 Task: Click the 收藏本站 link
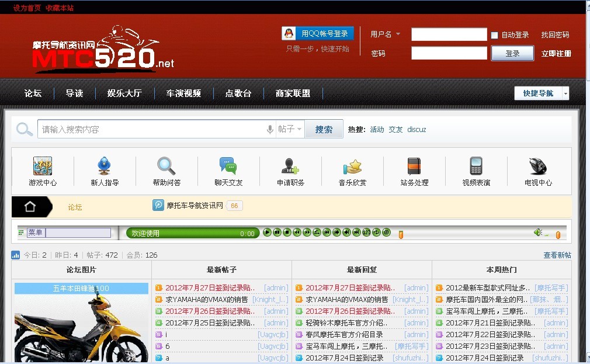coord(60,8)
